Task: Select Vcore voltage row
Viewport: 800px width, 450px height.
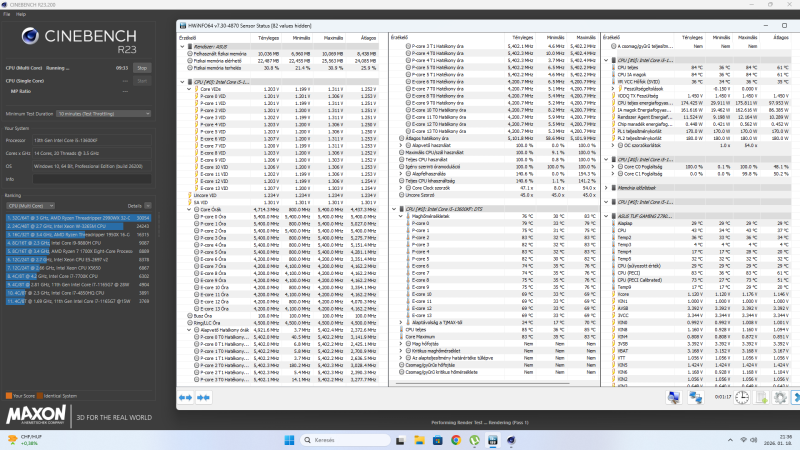Action: (699, 294)
